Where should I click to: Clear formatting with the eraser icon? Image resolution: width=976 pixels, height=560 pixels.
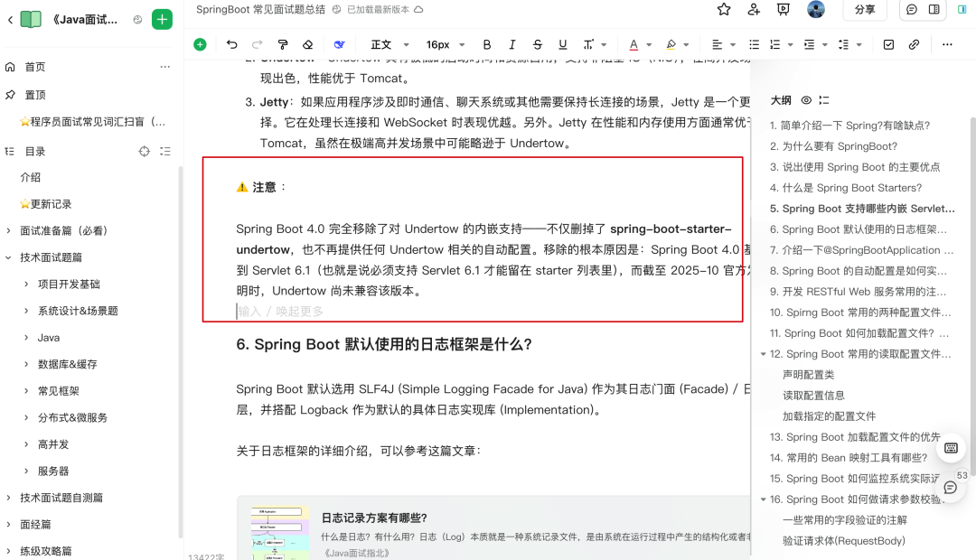tap(306, 43)
